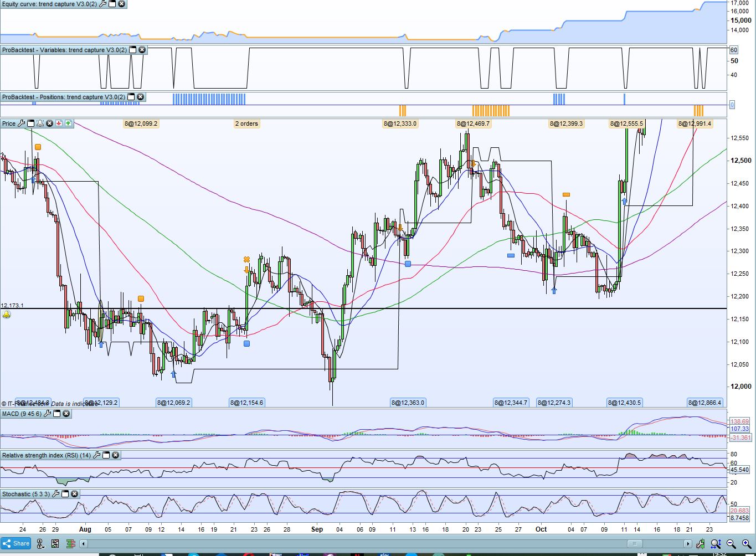Image resolution: width=756 pixels, height=556 pixels.
Task: Click the 8@12,469.7 order label
Action: (x=473, y=123)
